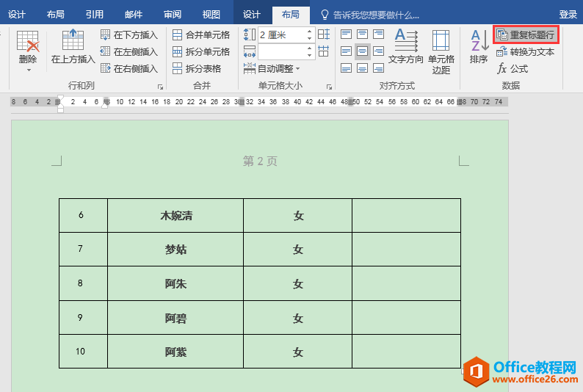This screenshot has height=392, width=583.
Task: Click 登录 sign in link
Action: [568, 15]
